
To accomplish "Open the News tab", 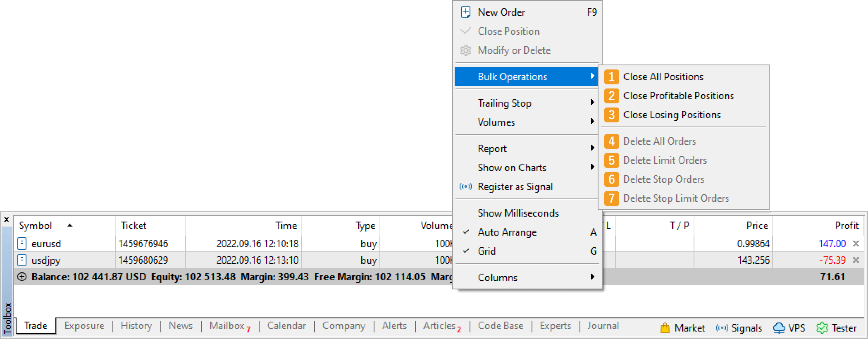I will point(181,326).
